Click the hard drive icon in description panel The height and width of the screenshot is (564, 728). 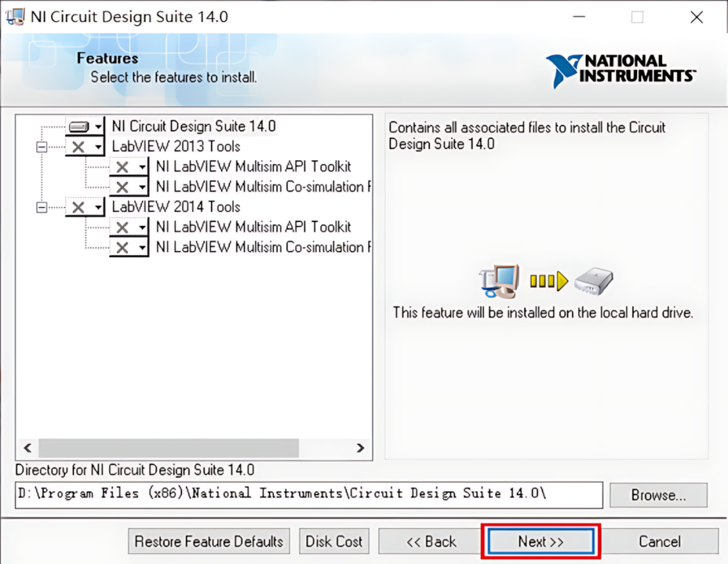pos(594,281)
